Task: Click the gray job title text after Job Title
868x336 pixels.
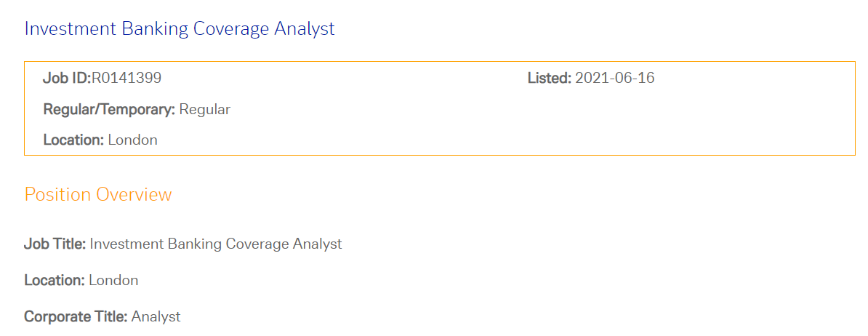Action: [x=216, y=244]
